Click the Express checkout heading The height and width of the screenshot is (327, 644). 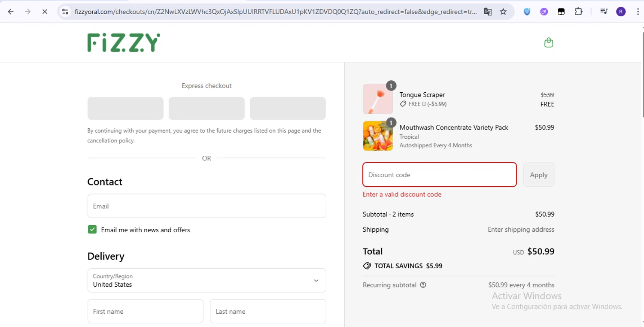point(207,86)
